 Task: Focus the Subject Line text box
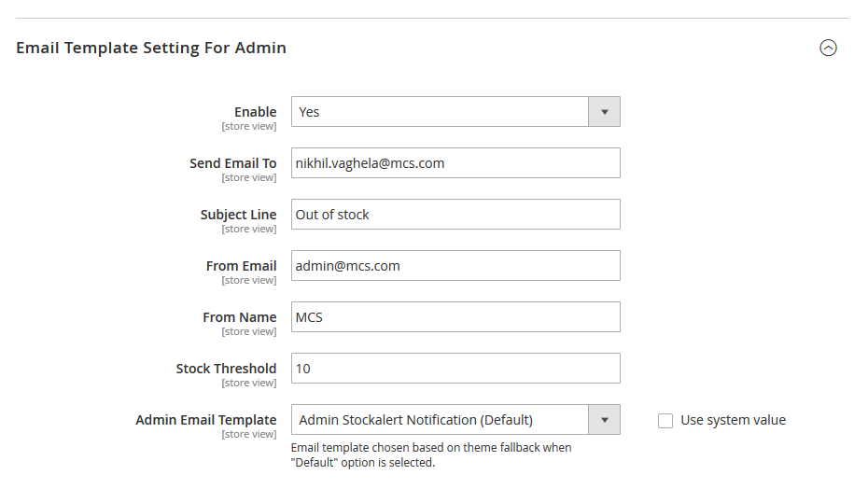pos(455,215)
